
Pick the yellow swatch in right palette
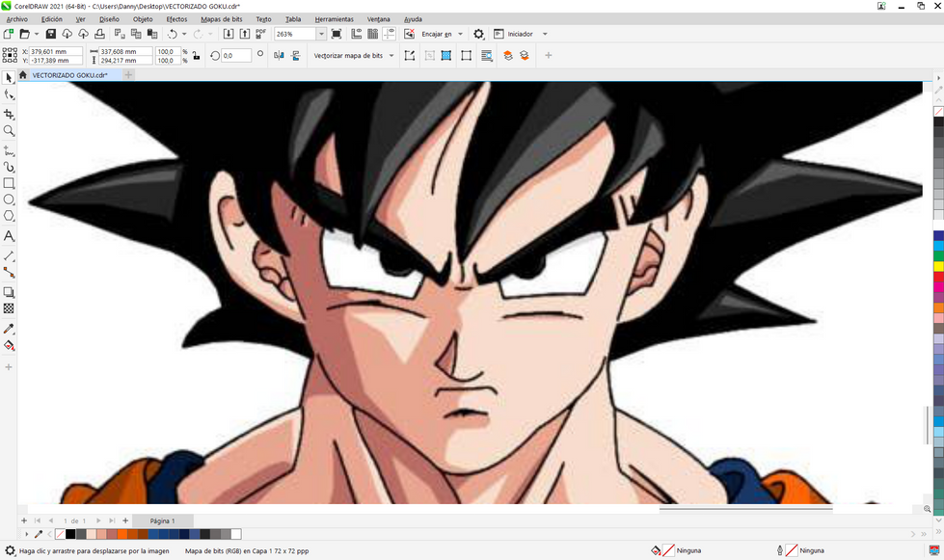coord(938,266)
